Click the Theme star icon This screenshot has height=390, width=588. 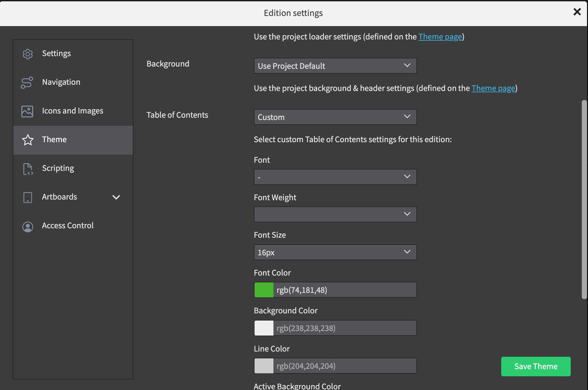(28, 140)
